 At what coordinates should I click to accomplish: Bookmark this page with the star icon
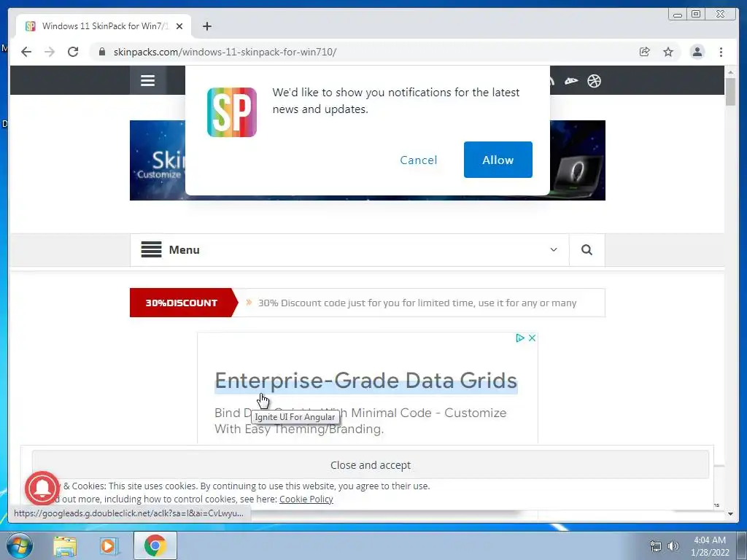pos(668,52)
